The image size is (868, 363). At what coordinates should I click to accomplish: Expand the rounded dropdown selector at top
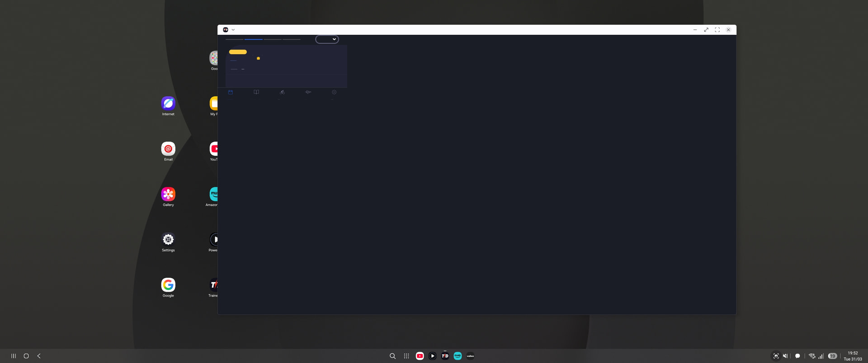(327, 39)
